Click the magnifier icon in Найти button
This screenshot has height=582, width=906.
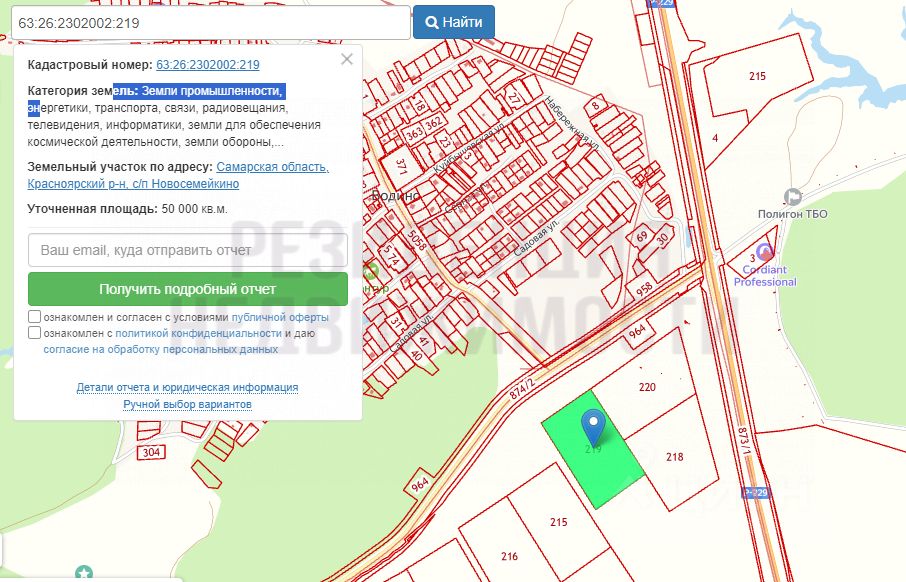point(432,22)
